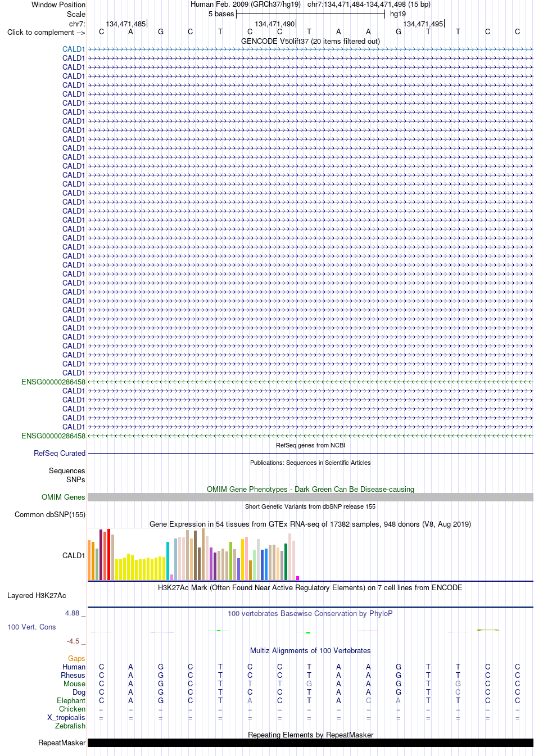Screen dimensions: 534x756
Task: Click the Mouse alignment row label
Action: click(x=74, y=684)
